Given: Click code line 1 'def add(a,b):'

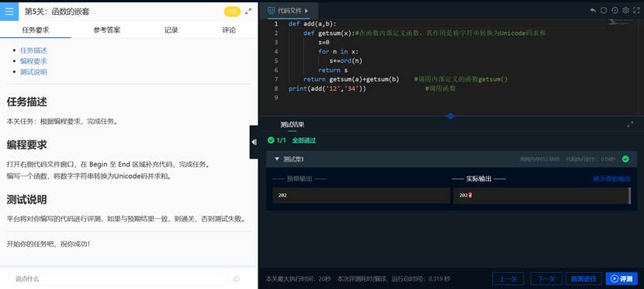Looking at the screenshot, I should coord(313,24).
